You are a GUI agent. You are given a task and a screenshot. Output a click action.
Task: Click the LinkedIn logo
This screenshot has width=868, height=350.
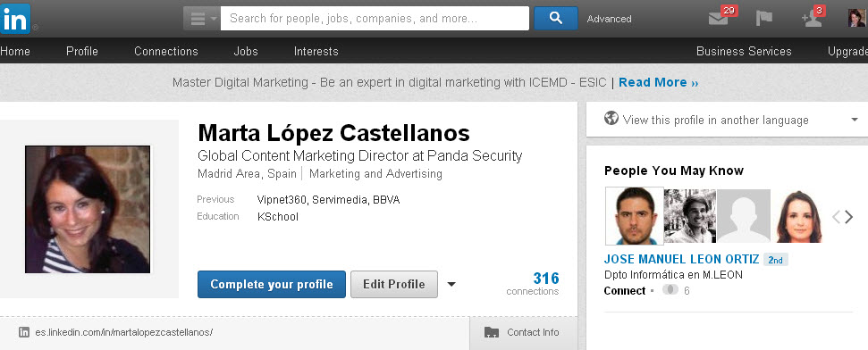[15, 18]
